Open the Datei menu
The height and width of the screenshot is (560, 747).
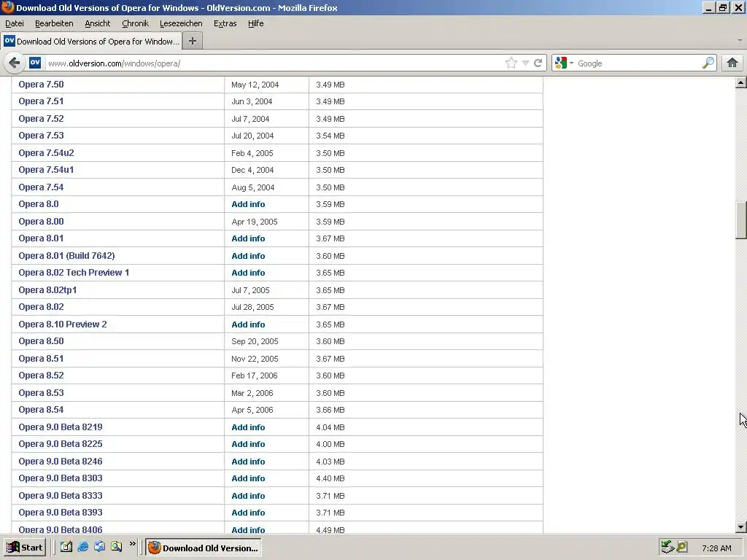pyautogui.click(x=15, y=23)
